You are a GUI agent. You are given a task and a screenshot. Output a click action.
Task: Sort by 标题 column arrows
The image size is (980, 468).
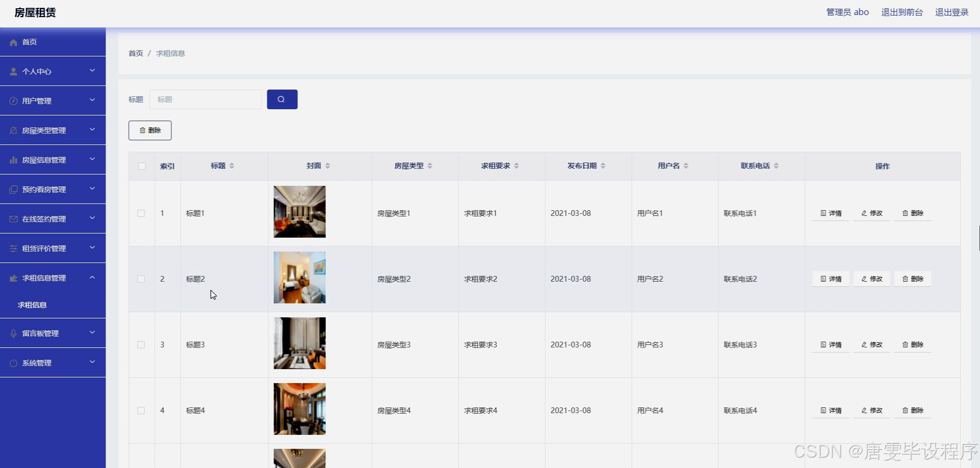tap(232, 166)
